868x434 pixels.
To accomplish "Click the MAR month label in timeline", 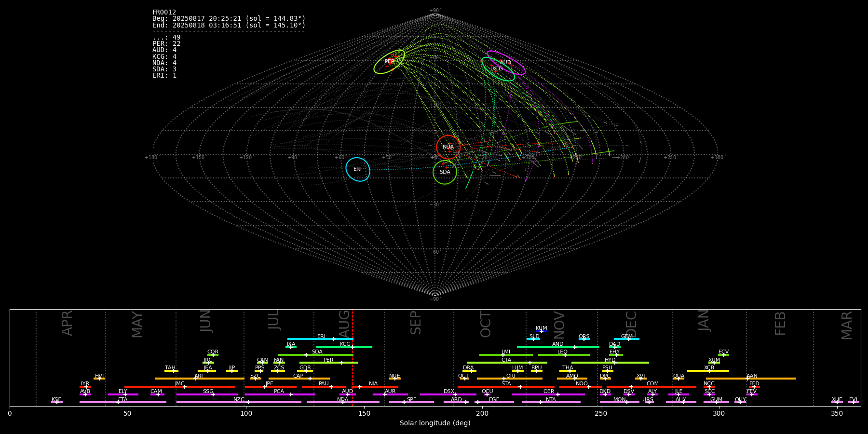I will pyautogui.click(x=847, y=325).
